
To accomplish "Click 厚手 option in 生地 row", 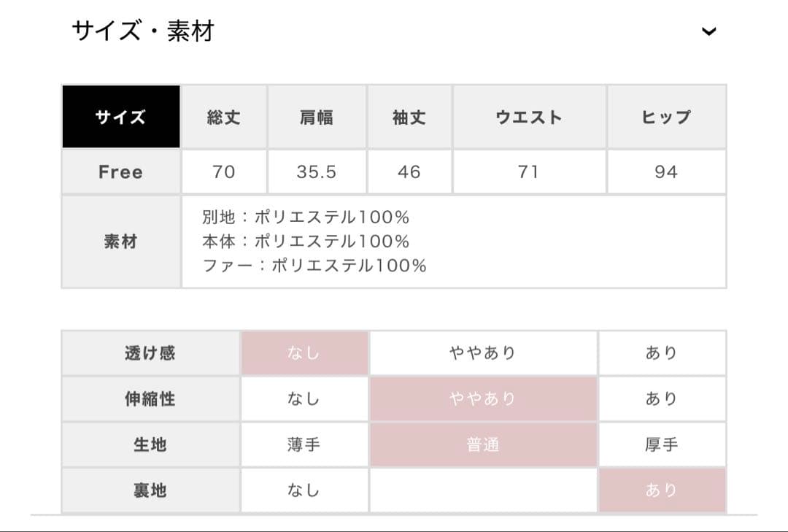I will click(x=662, y=444).
